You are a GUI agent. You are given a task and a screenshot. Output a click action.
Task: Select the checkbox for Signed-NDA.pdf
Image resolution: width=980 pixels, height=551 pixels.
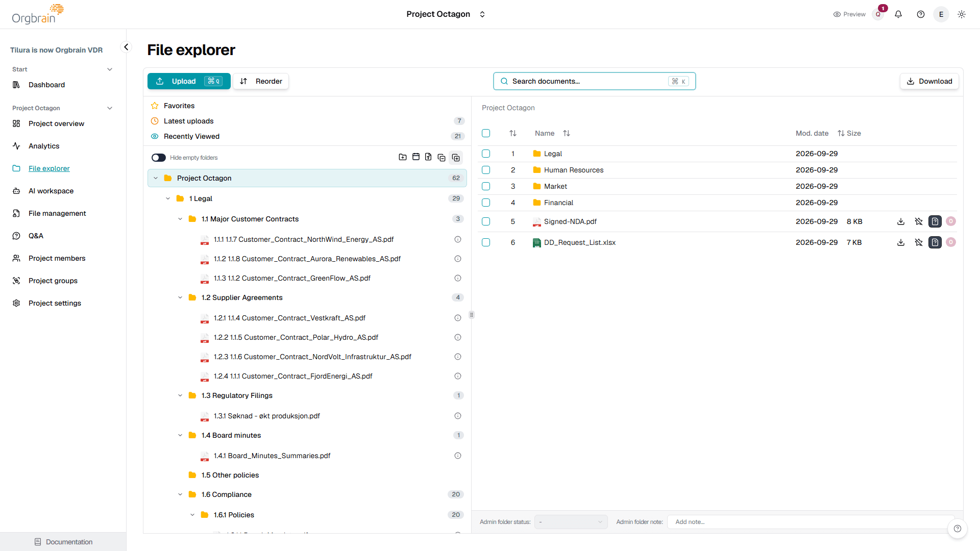[486, 221]
